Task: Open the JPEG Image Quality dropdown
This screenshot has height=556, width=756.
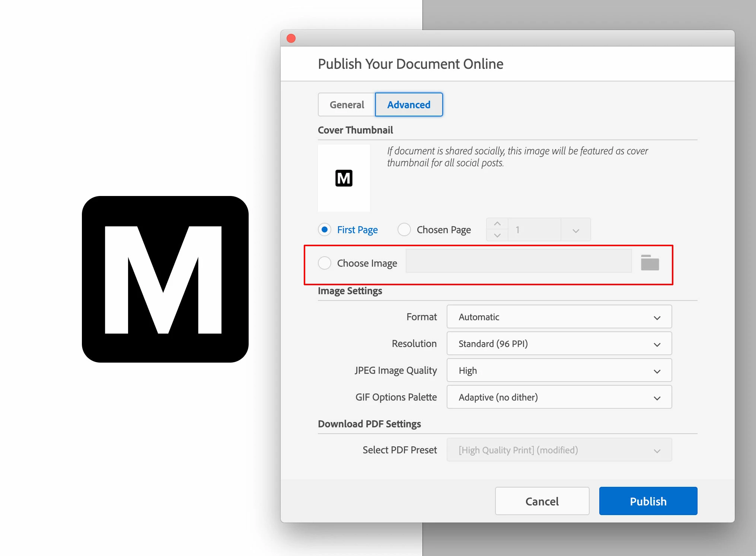Action: click(x=559, y=370)
